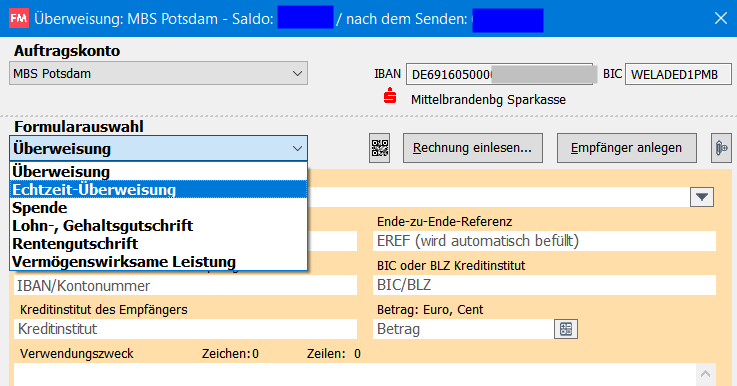Select Echtzeit-Überweisung from the list
This screenshot has height=386, width=737.
[158, 189]
